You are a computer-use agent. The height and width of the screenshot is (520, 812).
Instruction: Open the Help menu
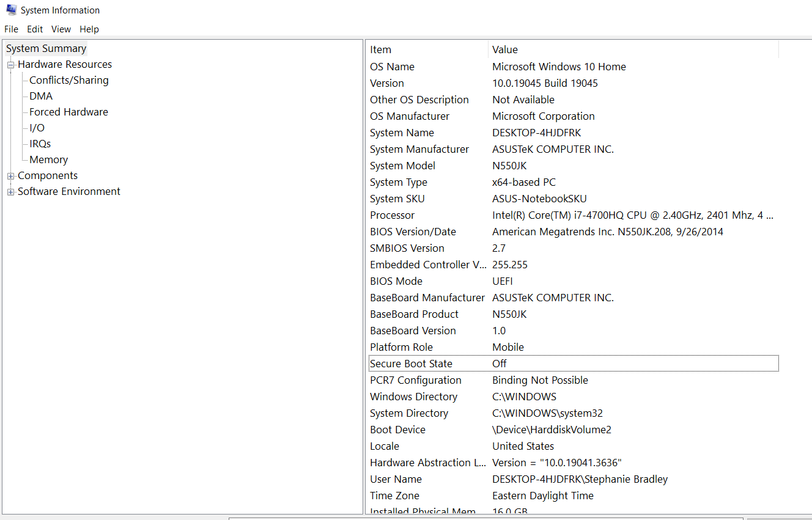tap(89, 29)
